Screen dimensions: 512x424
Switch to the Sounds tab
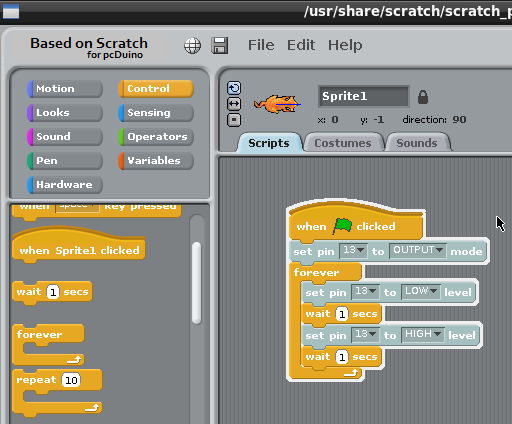[x=417, y=143]
